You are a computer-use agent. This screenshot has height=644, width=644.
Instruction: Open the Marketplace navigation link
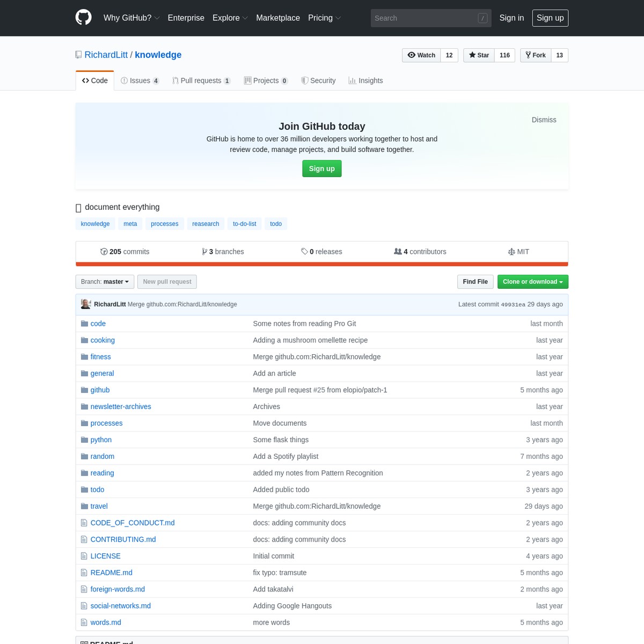[x=278, y=18]
